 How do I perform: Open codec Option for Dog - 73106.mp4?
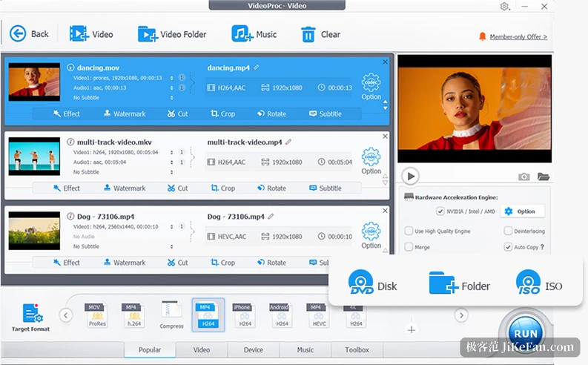click(x=371, y=235)
